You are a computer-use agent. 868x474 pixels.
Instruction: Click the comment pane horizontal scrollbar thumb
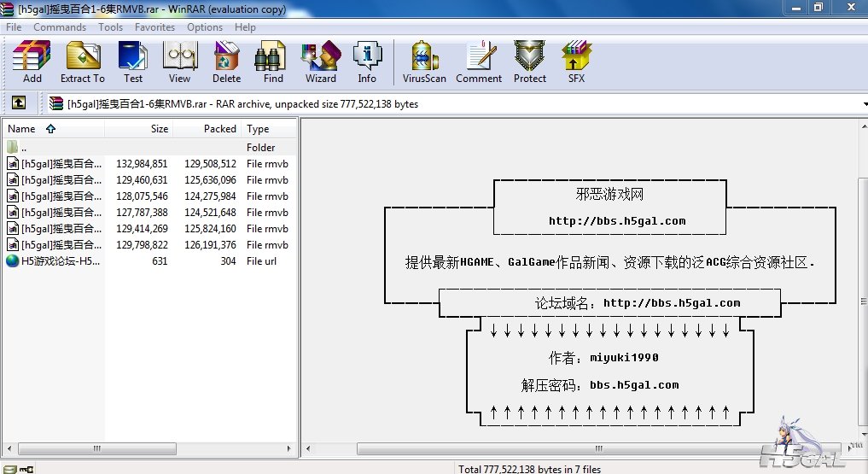598,448
